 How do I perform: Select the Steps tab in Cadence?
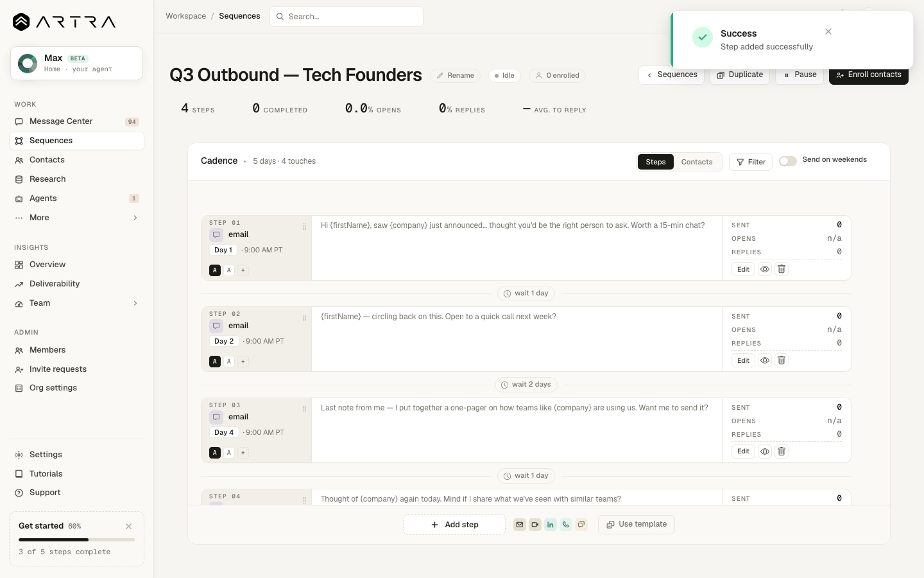[656, 162]
